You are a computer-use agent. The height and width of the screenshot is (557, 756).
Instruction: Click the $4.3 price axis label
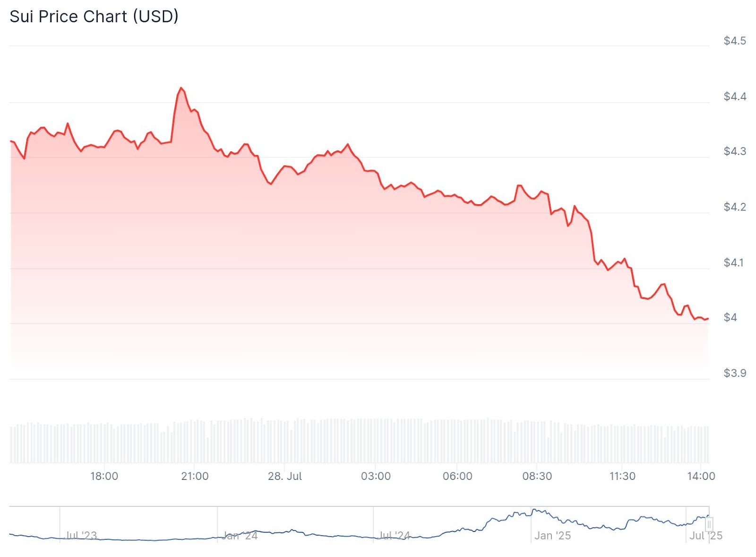coord(735,152)
